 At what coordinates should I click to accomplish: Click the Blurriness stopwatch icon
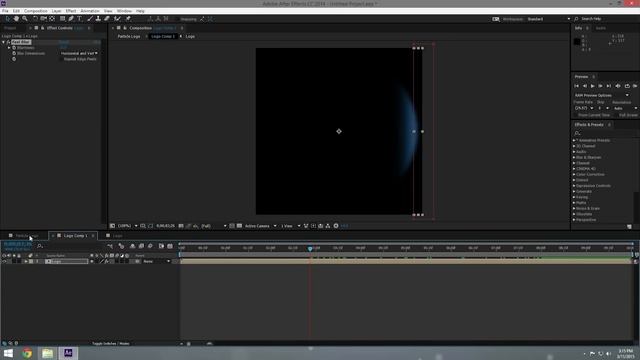(14, 48)
